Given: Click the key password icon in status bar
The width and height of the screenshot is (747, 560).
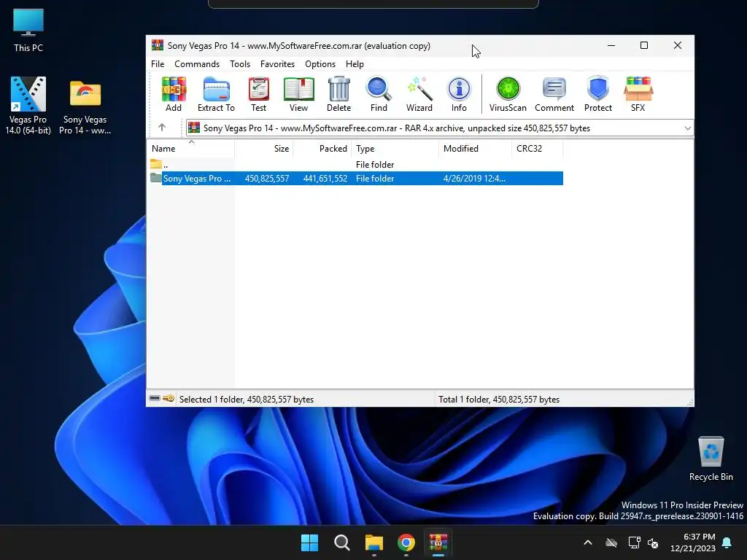Looking at the screenshot, I should pyautogui.click(x=169, y=399).
